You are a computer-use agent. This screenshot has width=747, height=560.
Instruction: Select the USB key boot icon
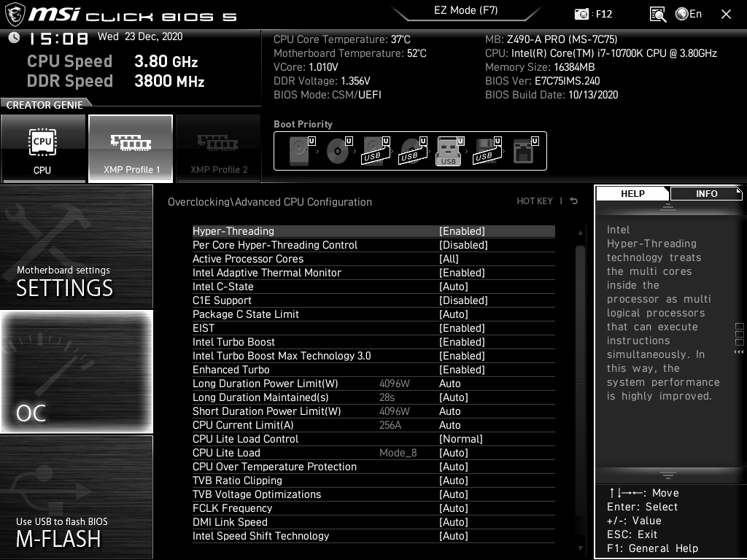449,151
